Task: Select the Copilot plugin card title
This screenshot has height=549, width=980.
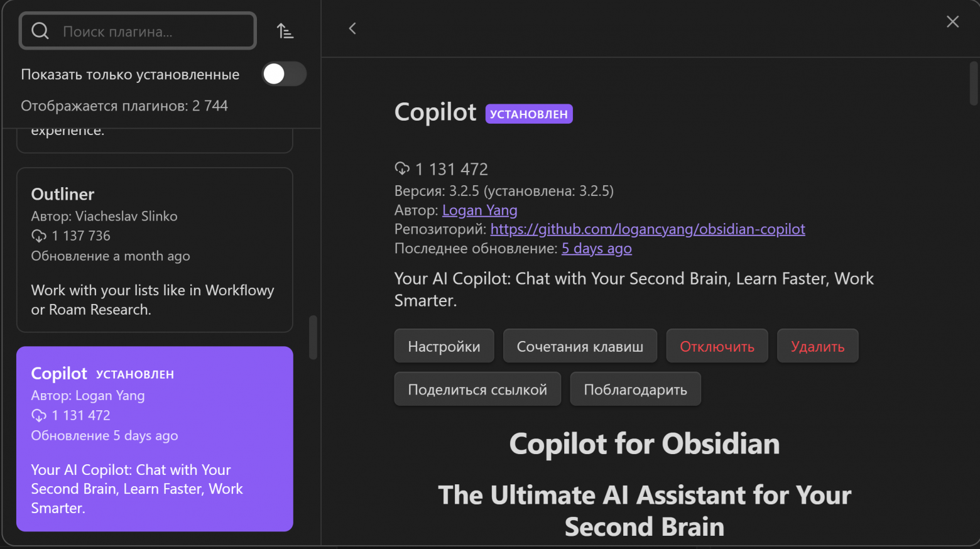Action: pyautogui.click(x=59, y=374)
